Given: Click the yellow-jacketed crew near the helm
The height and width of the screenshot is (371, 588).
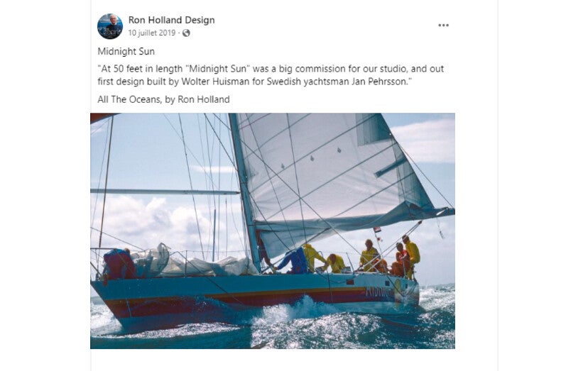Looking at the screenshot, I should 412,255.
